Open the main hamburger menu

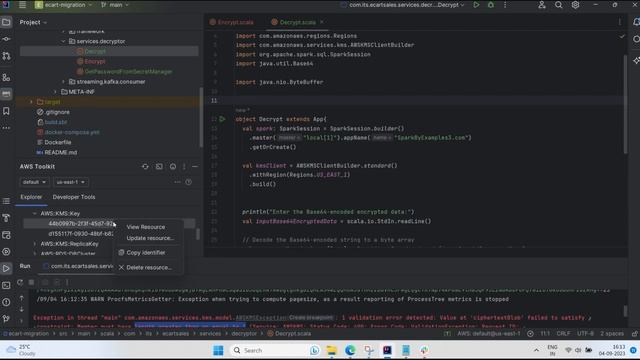[22, 5]
